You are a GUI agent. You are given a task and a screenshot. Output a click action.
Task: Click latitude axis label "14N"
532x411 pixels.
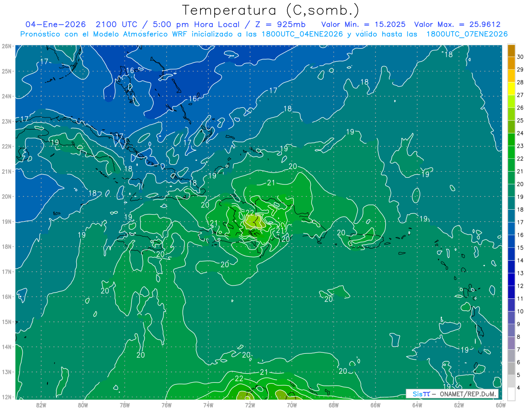point(6,347)
